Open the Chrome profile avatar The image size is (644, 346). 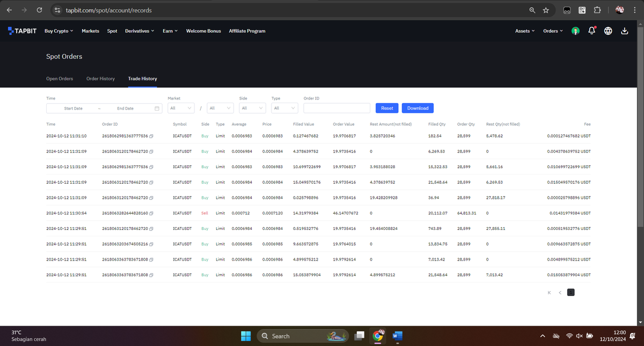620,10
